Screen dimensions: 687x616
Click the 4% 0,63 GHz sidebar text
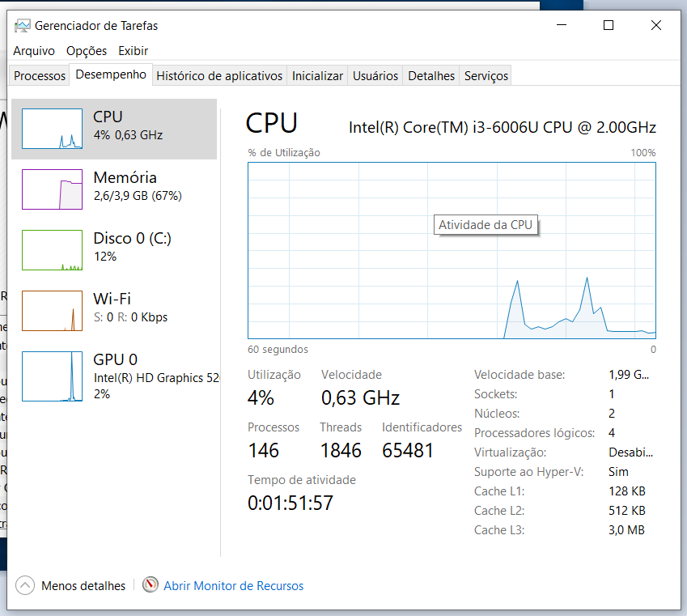128,135
